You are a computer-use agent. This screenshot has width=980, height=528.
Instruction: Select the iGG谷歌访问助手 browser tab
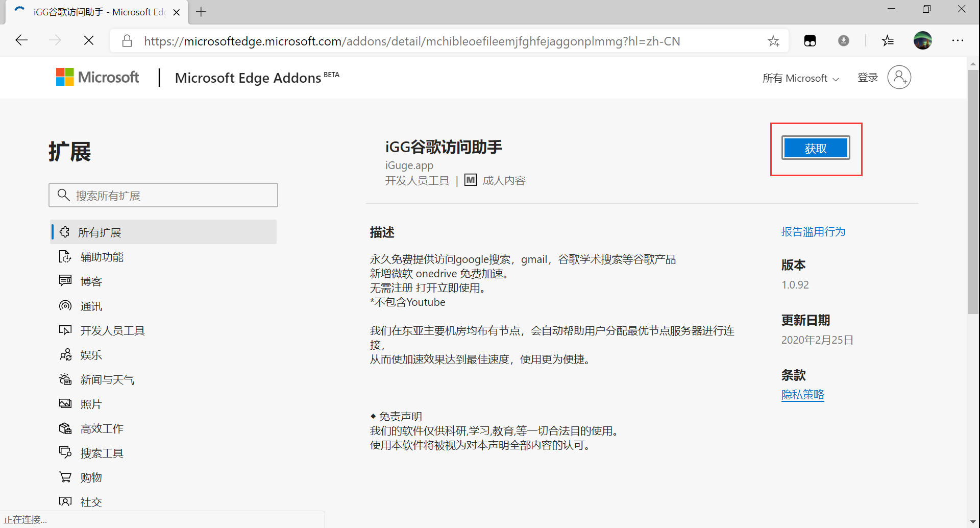click(x=97, y=12)
